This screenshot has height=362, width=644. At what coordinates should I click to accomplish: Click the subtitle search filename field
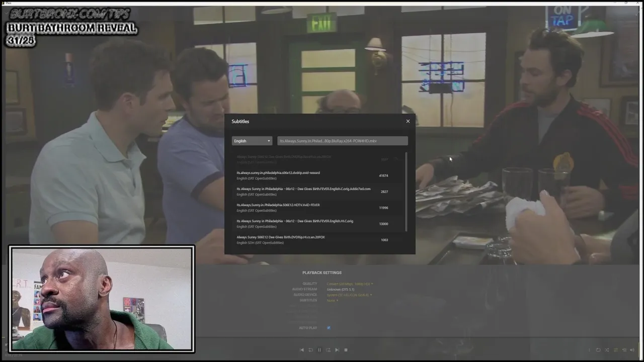(x=343, y=141)
